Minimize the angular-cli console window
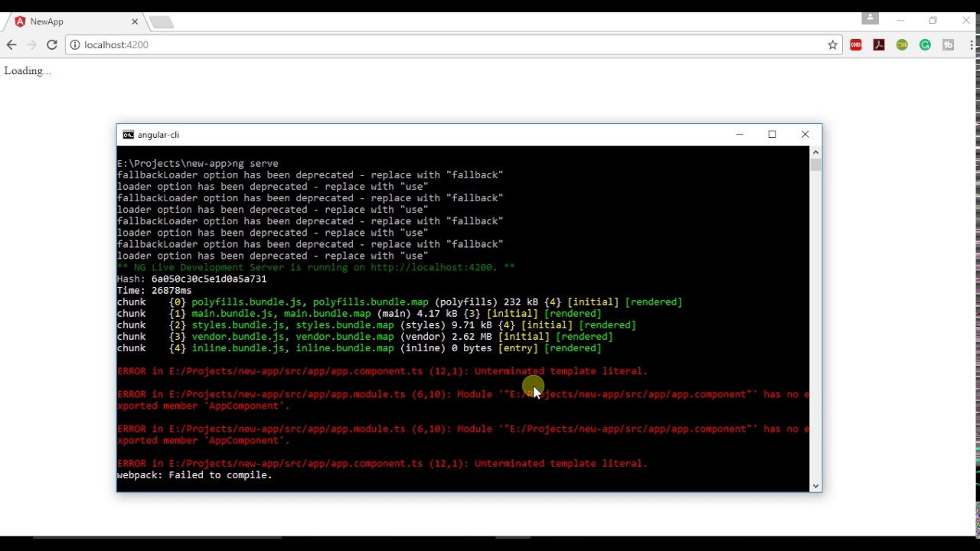The width and height of the screenshot is (980, 551). click(x=740, y=135)
